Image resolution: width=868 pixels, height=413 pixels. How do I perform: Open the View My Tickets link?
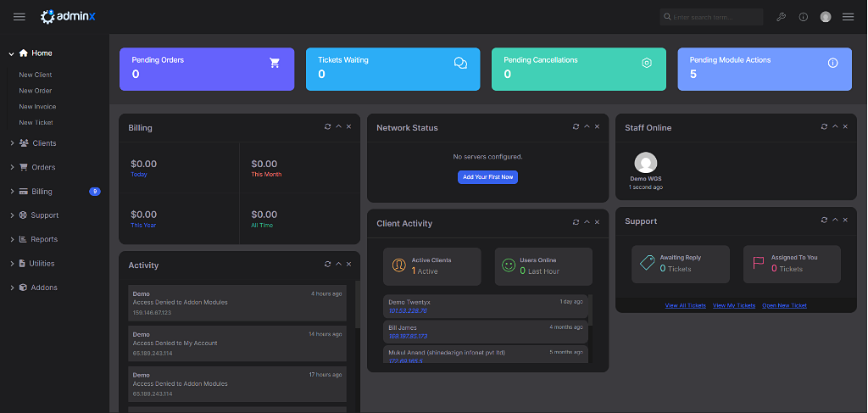pyautogui.click(x=734, y=305)
